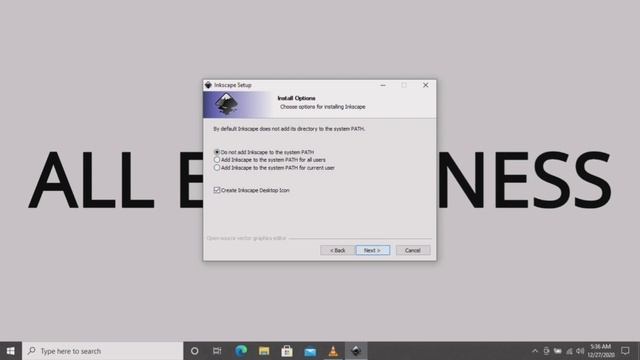Click Inkscape installer taskbar icon
Image resolution: width=640 pixels, height=360 pixels.
click(356, 351)
